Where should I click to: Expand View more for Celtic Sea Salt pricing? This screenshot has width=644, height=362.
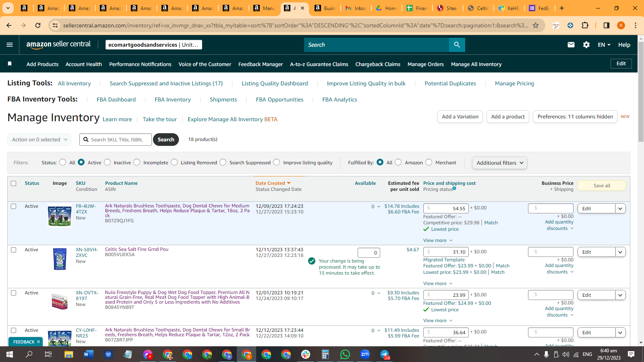438,283
